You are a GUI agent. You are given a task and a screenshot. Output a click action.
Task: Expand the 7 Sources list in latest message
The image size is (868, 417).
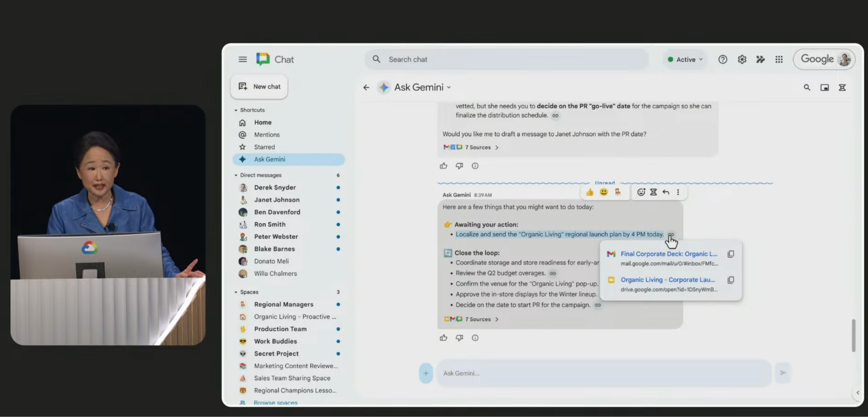tap(481, 319)
